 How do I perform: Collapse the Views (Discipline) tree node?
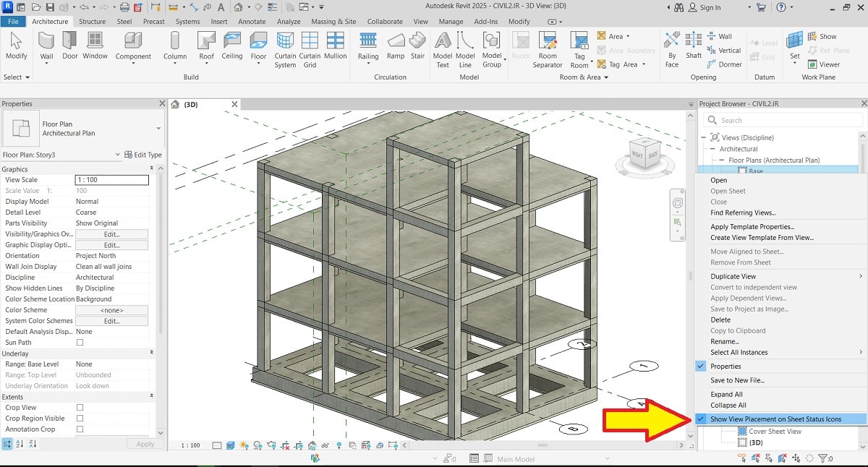pyautogui.click(x=705, y=138)
